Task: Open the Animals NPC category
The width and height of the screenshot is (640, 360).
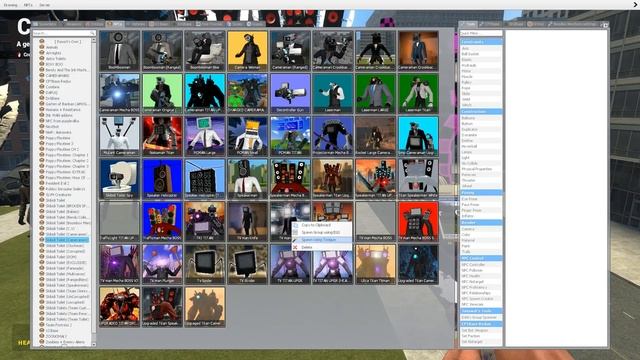Action: 52,47
